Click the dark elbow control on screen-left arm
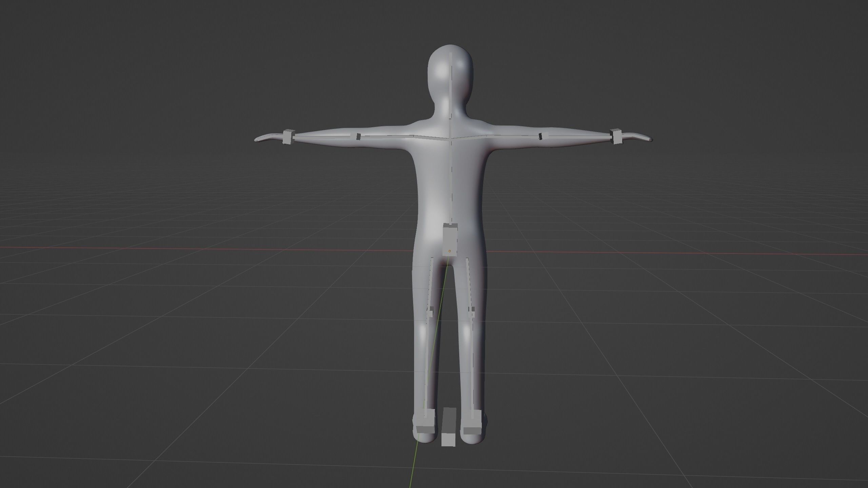868x488 pixels. coord(358,136)
